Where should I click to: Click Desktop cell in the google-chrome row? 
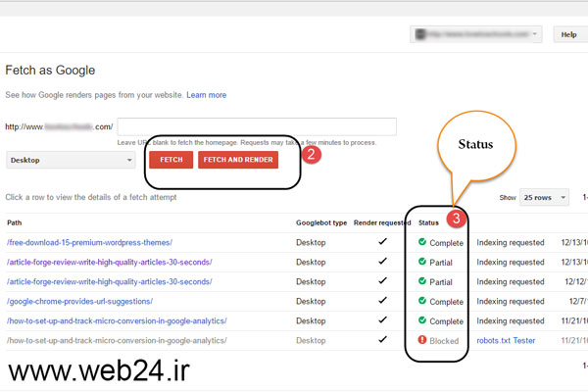click(x=311, y=302)
